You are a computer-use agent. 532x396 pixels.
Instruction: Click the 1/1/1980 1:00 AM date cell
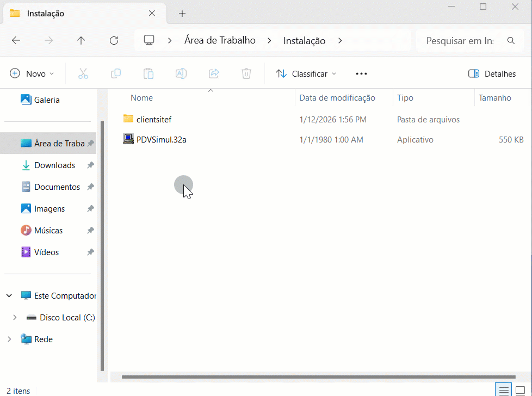(x=331, y=140)
